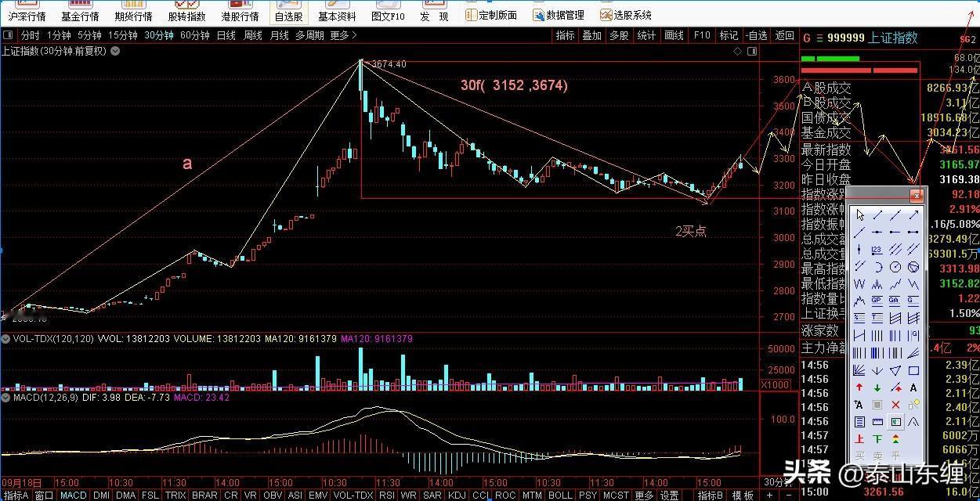Click the 999999 上证指数 title in side panel

tap(872, 38)
